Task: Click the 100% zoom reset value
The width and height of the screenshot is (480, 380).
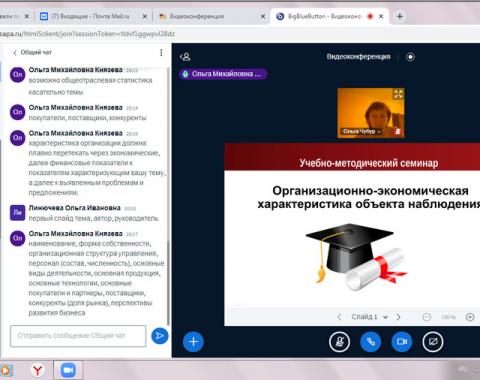Action: point(448,317)
